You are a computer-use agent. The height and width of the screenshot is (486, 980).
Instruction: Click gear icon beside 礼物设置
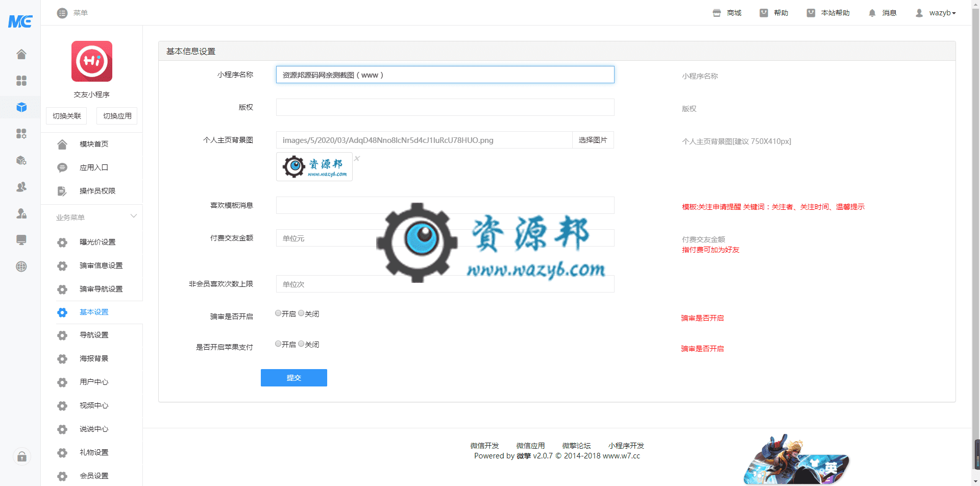coord(62,453)
